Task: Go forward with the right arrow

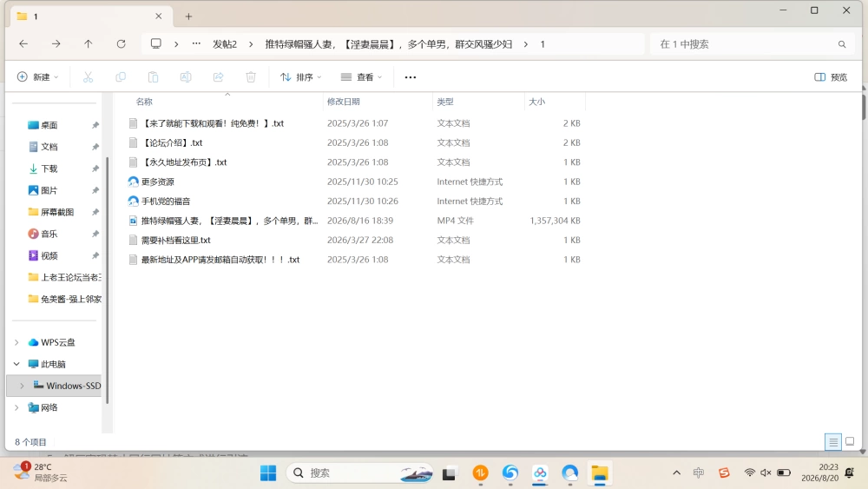Action: click(x=56, y=43)
